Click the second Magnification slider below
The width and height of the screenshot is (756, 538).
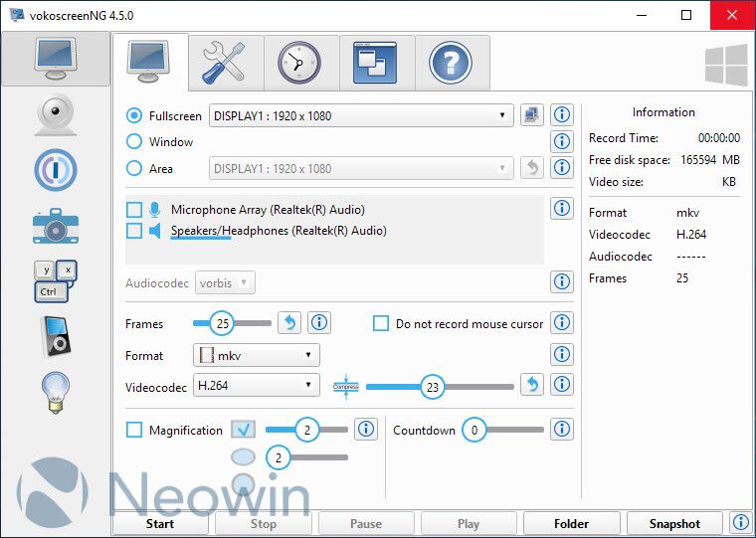pyautogui.click(x=279, y=457)
